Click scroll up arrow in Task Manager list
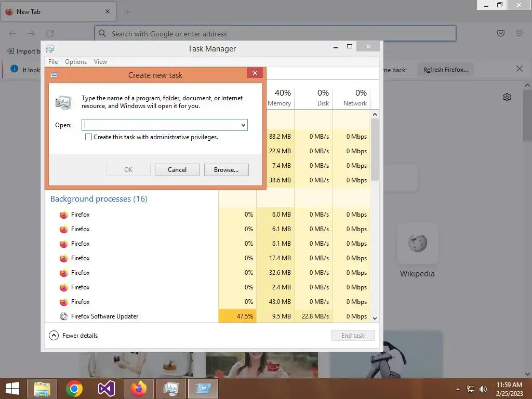532x399 pixels. coord(375,114)
